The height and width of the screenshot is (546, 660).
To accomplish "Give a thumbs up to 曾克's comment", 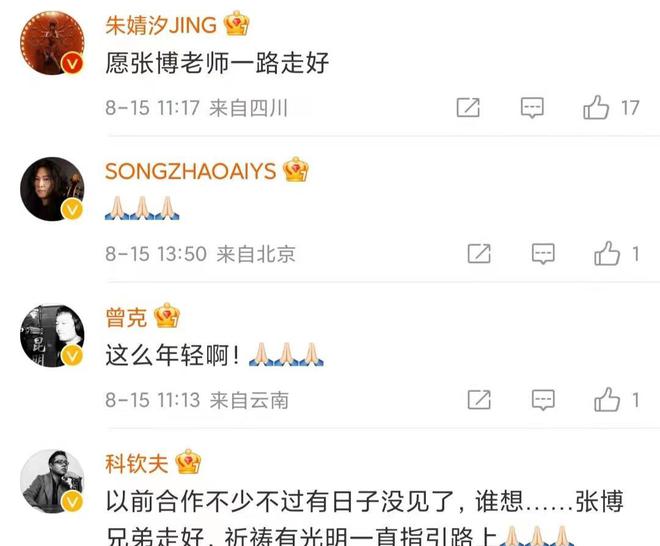I will tap(607, 400).
